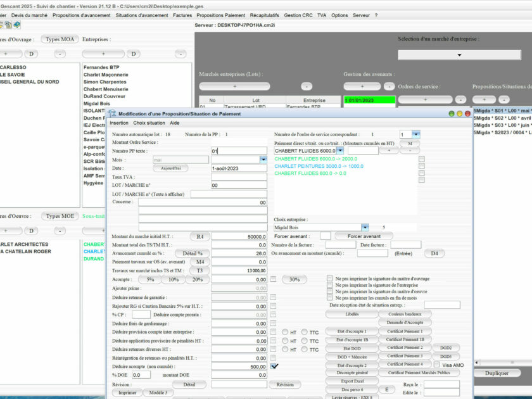
Task: Click the Détail % button
Action: click(x=193, y=253)
